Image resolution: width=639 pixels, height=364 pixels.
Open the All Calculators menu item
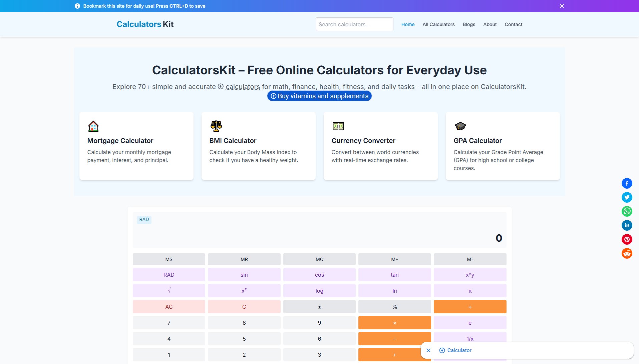[x=438, y=24]
